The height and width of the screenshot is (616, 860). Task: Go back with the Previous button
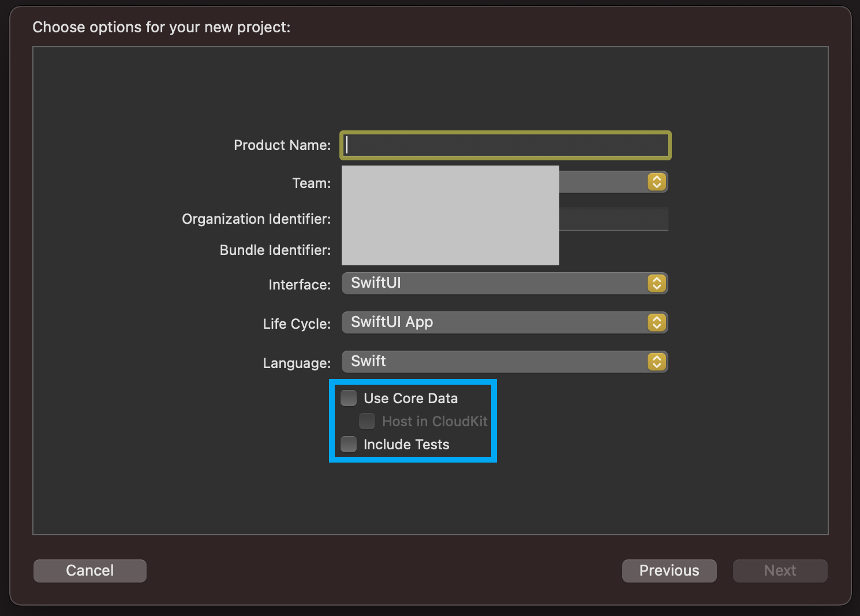pos(669,570)
